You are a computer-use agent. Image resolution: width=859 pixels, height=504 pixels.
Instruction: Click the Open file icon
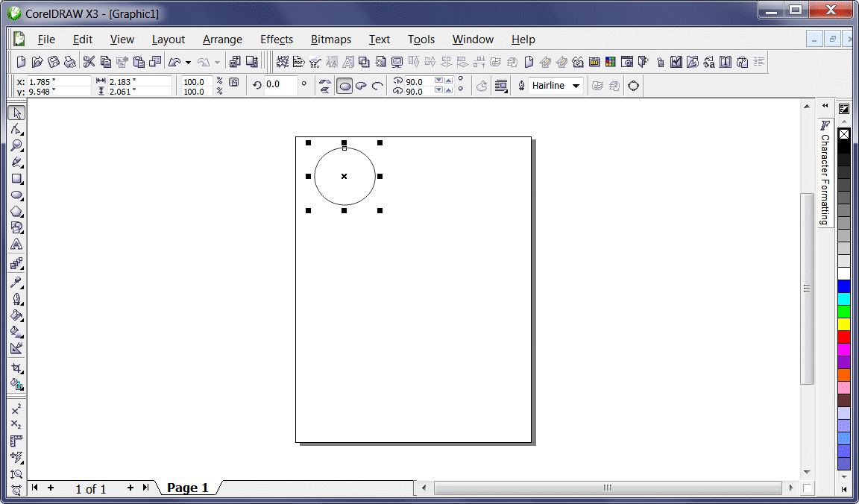coord(37,62)
